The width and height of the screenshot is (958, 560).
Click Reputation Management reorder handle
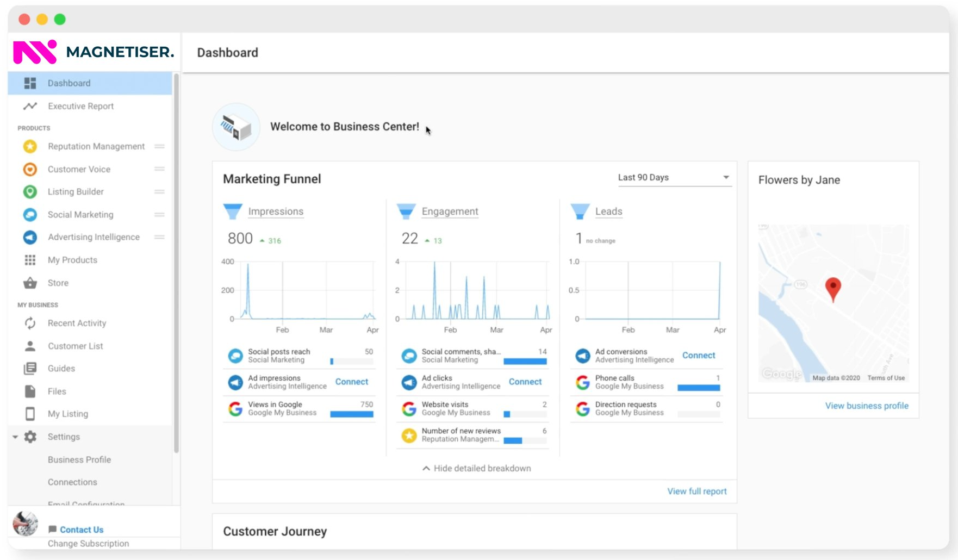point(159,146)
